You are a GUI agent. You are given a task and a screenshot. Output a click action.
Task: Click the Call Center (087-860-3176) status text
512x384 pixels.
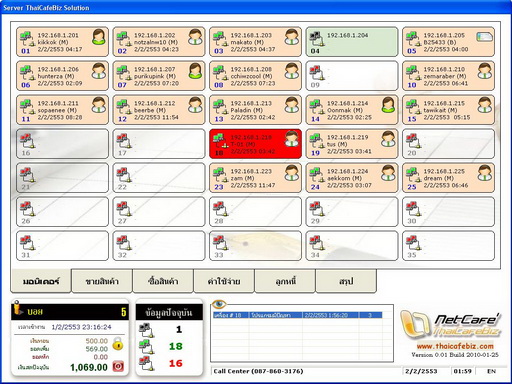point(258,371)
